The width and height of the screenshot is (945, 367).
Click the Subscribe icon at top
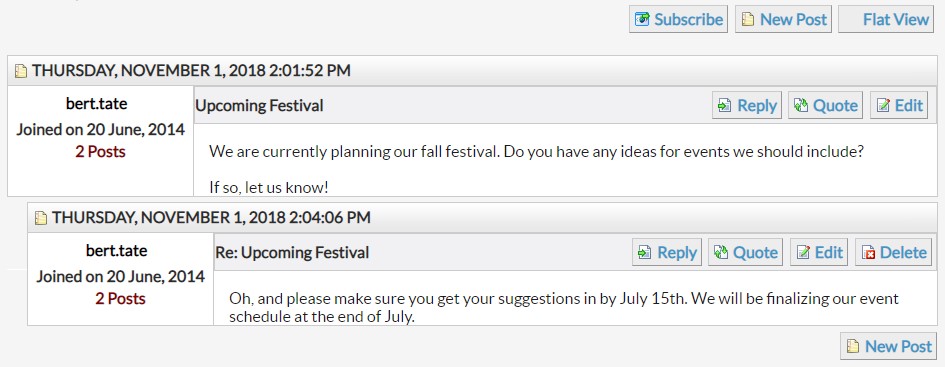(x=642, y=19)
